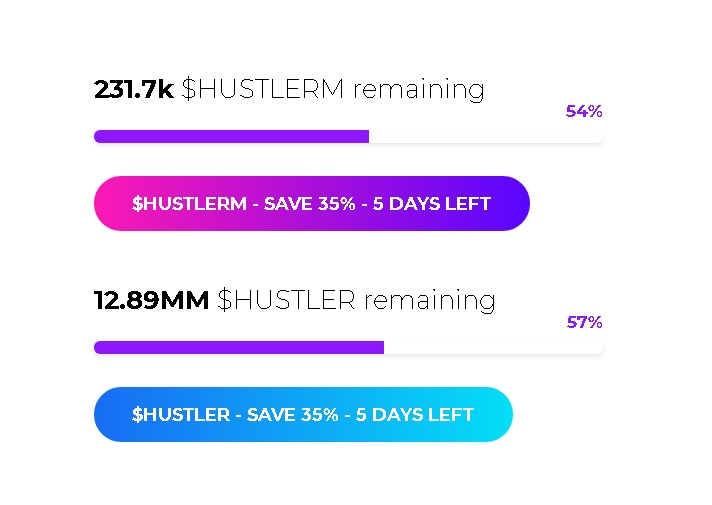
Task: Click the $HUSTLER Save 35% button
Action: pyautogui.click(x=303, y=414)
